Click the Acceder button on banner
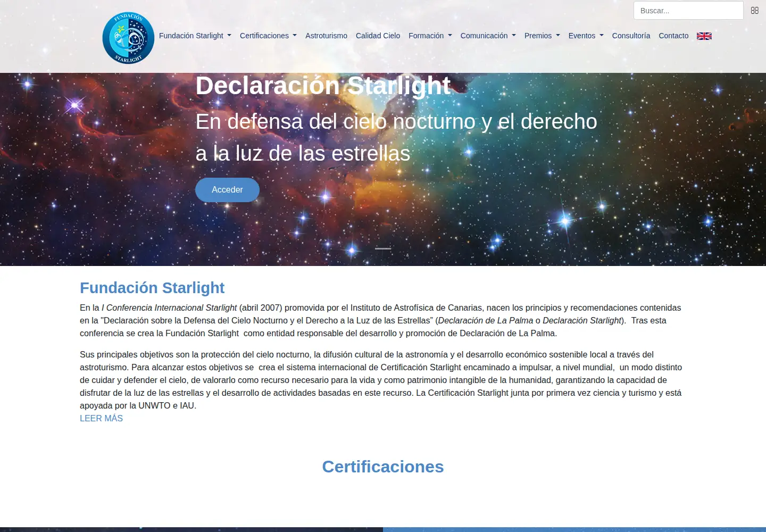Viewport: 766px width, 532px height. pos(227,190)
